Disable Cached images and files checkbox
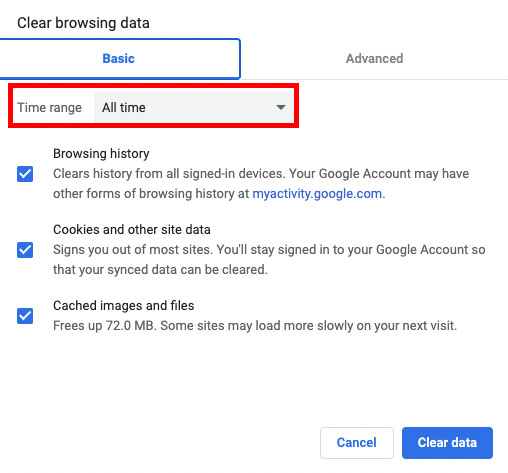 pos(25,316)
